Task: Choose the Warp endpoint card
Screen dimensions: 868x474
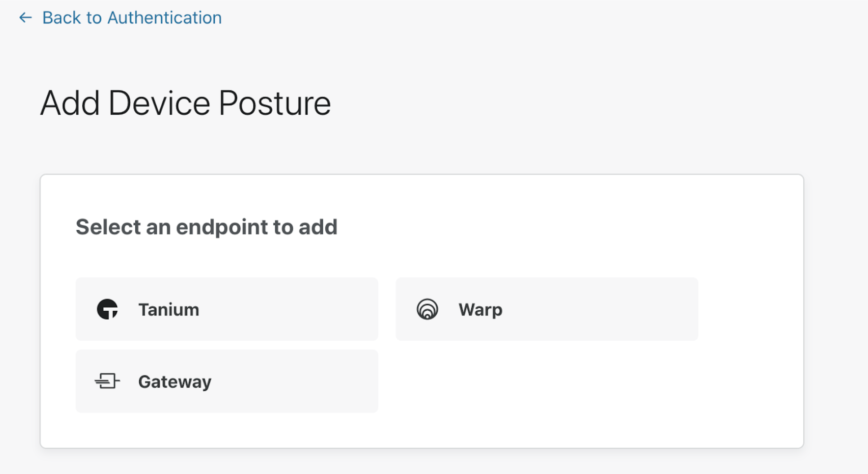Action: pyautogui.click(x=547, y=309)
